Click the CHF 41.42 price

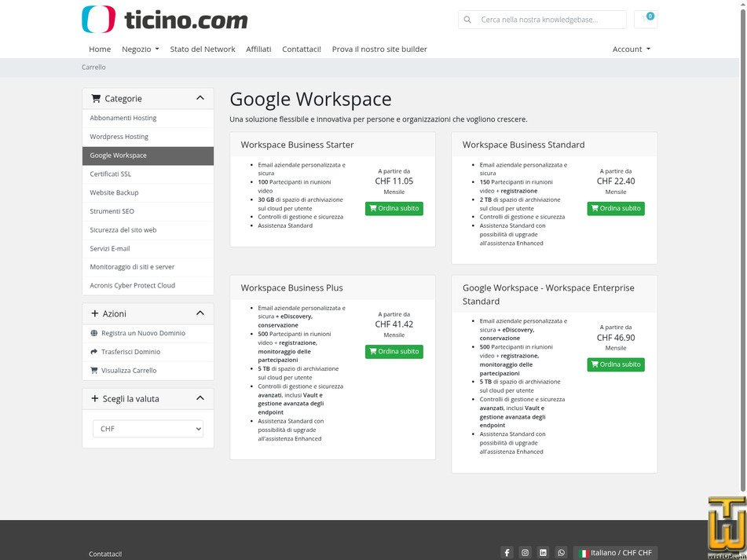pyautogui.click(x=394, y=324)
